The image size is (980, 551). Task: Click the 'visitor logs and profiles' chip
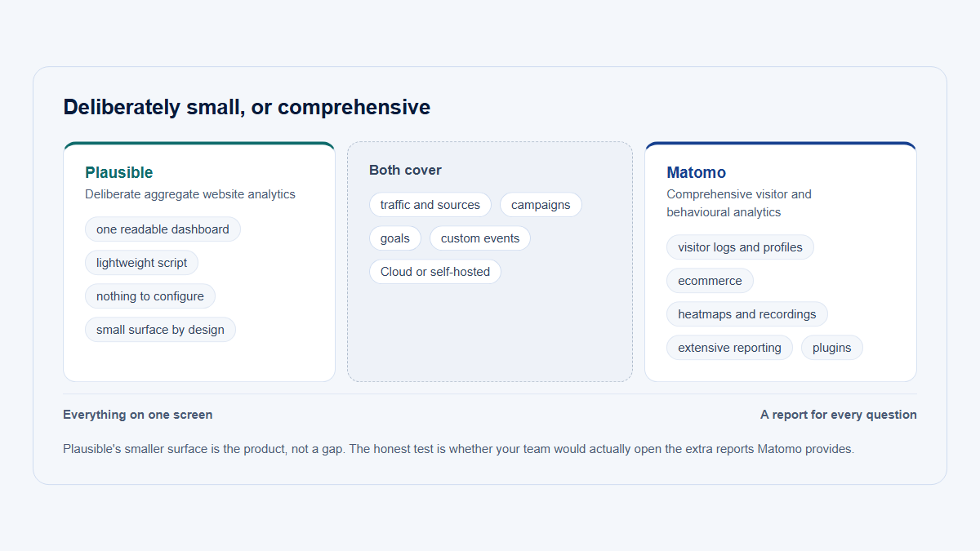click(x=740, y=247)
